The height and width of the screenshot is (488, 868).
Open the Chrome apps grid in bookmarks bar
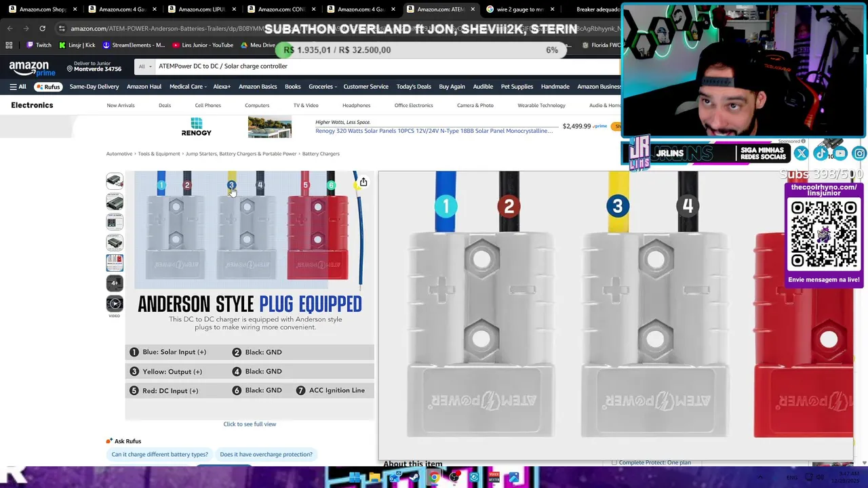click(x=9, y=45)
